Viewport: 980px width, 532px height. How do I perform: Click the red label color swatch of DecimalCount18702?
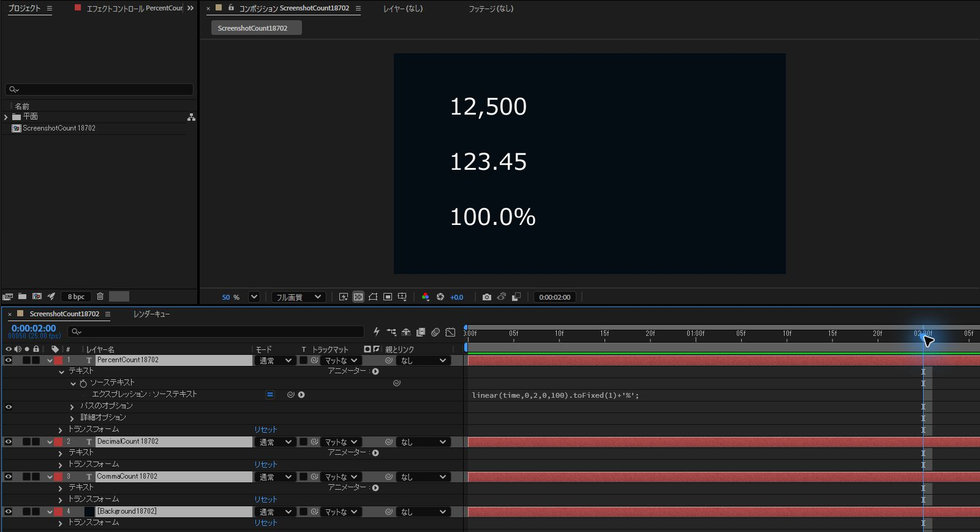pos(58,442)
